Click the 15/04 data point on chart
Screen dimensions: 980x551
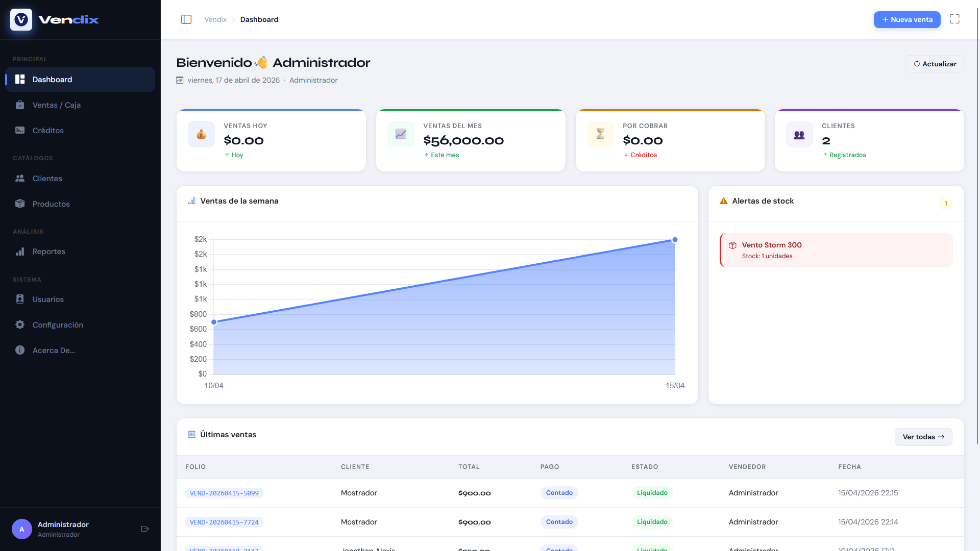coord(675,240)
